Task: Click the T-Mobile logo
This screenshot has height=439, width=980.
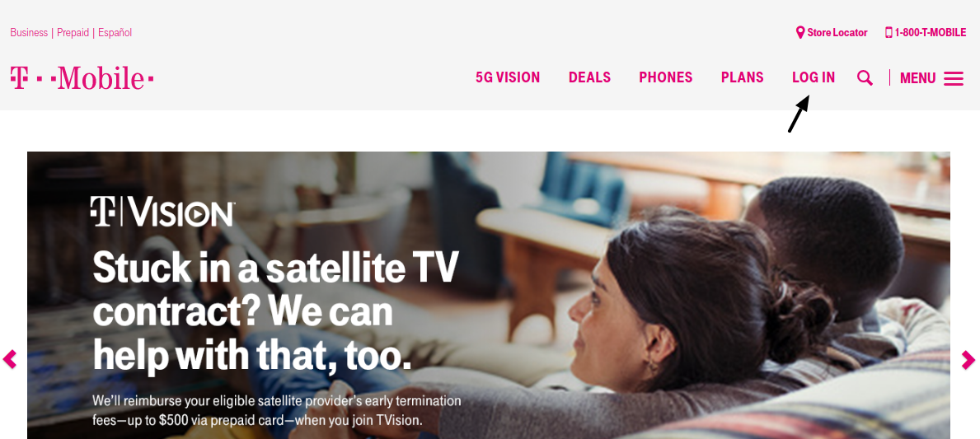Action: (82, 78)
